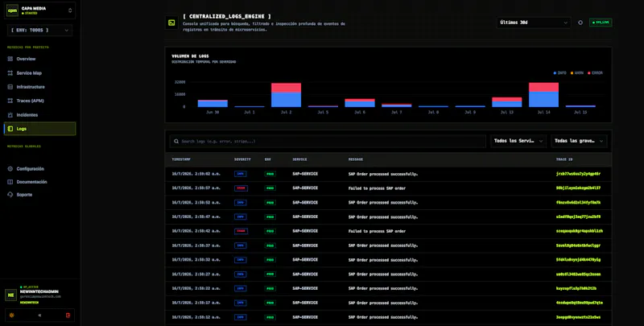Viewport: 644px width, 326px height.
Task: Click the Incidentes siren icon
Action: 10,115
